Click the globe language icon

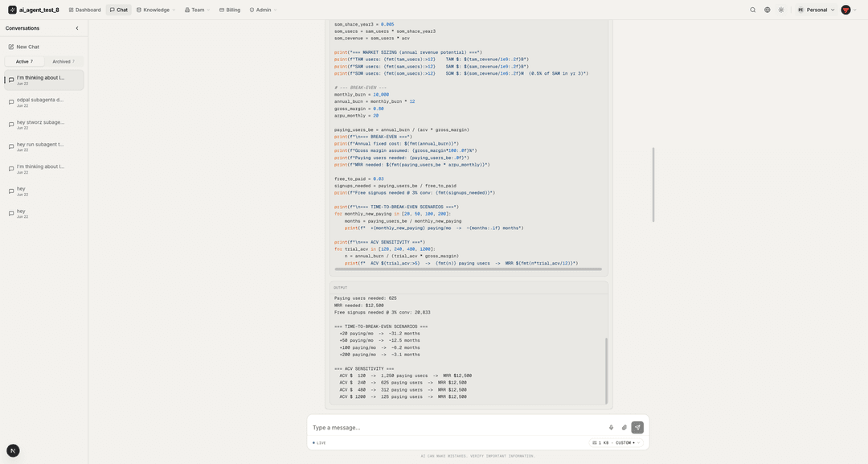pos(768,10)
